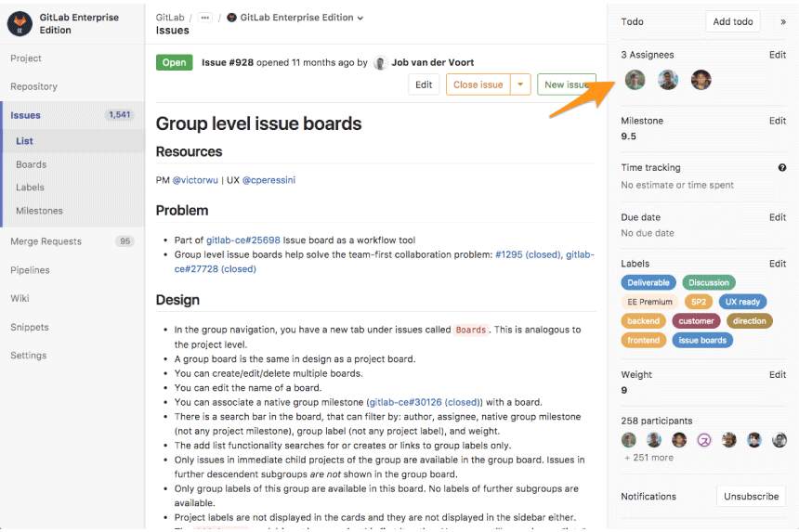Collapse the right sidebar with double chevron
The image size is (799, 532).
click(783, 22)
